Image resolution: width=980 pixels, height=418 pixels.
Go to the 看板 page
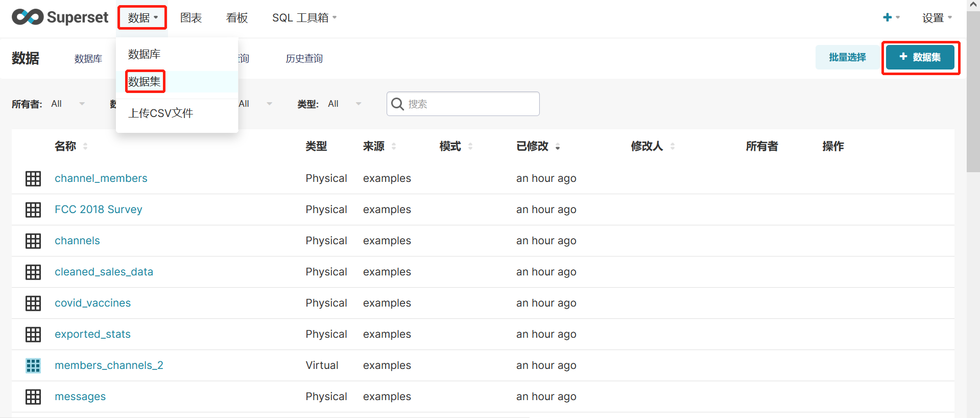point(237,18)
